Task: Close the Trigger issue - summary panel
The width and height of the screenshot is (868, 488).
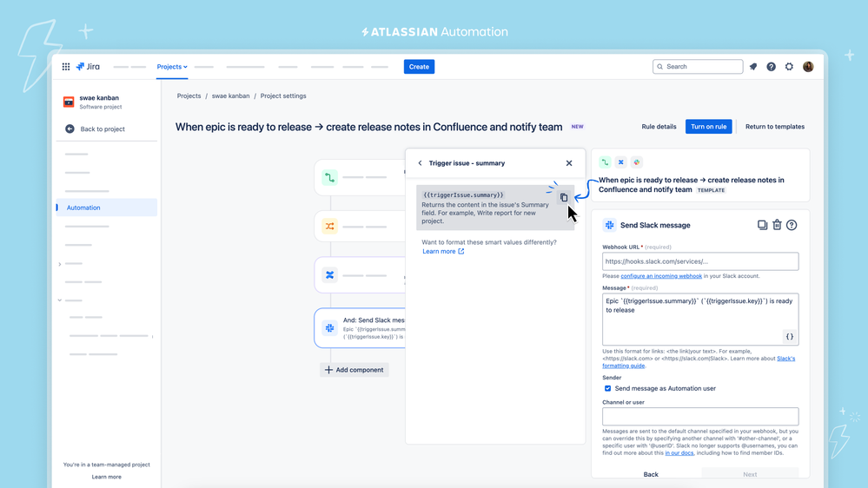Action: click(x=569, y=163)
